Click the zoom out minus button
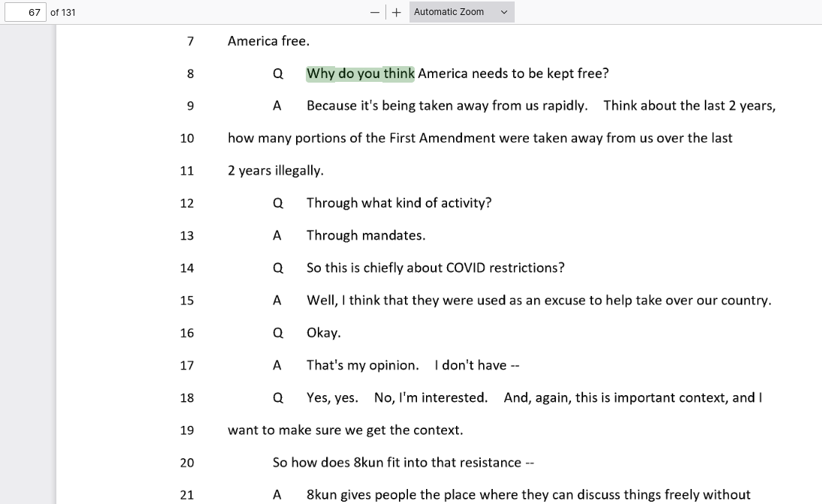The image size is (822, 504). (374, 12)
